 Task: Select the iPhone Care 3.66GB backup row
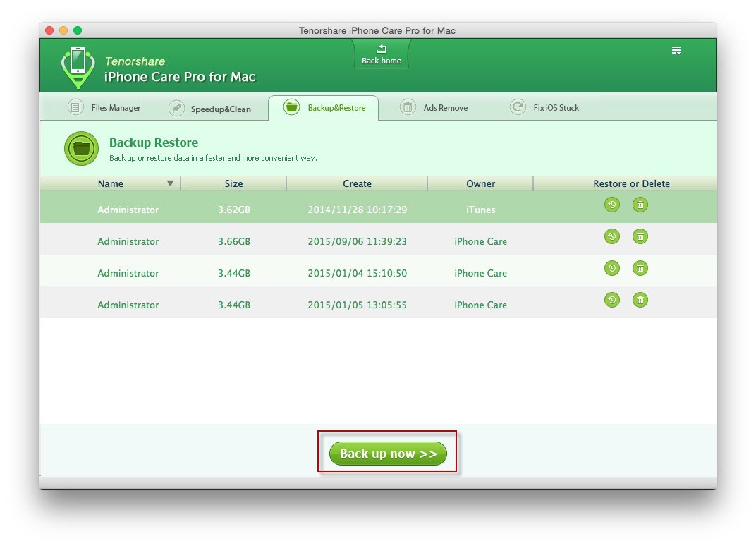317,241
